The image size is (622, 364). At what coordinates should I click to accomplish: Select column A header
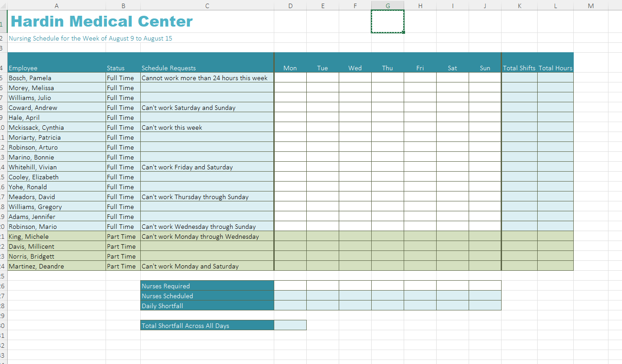57,5
